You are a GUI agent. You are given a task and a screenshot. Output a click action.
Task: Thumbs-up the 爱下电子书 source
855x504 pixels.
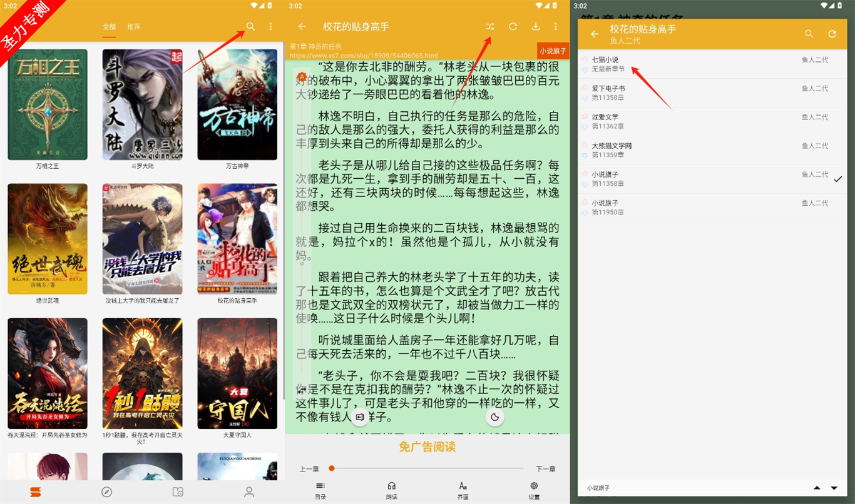[x=585, y=88]
